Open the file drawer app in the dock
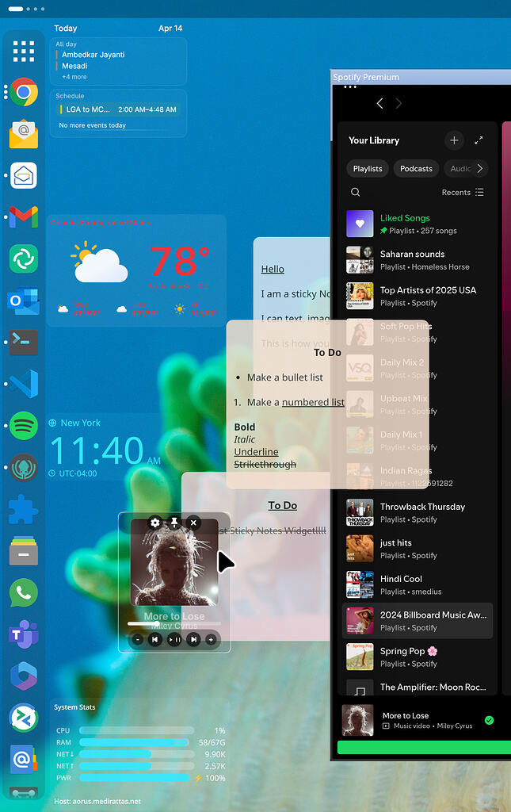The width and height of the screenshot is (511, 812). coord(24,551)
